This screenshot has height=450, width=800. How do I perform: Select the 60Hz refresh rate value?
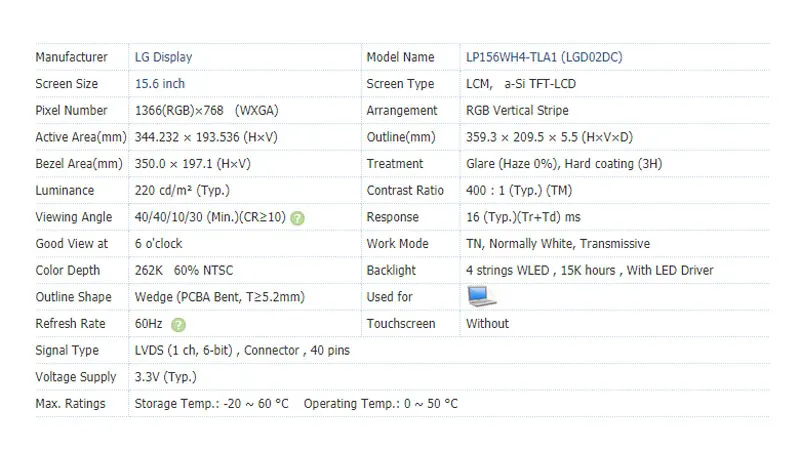[x=148, y=324]
